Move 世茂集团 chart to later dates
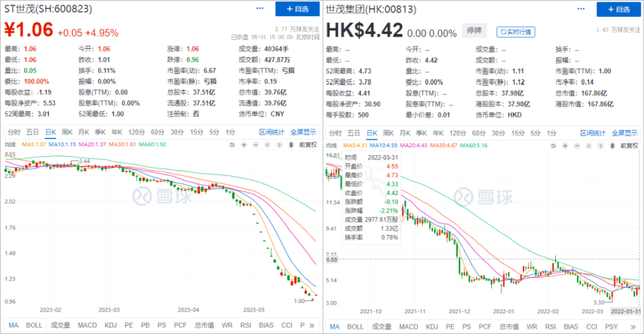 [x=600, y=145]
